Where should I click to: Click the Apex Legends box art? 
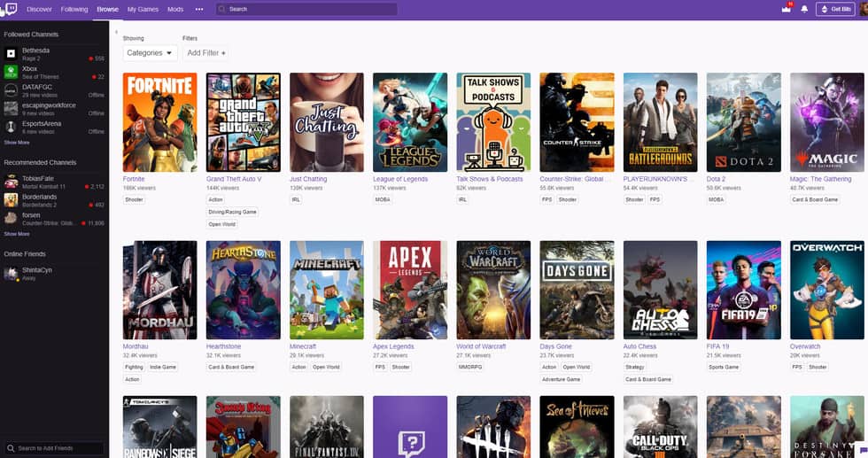click(x=410, y=290)
